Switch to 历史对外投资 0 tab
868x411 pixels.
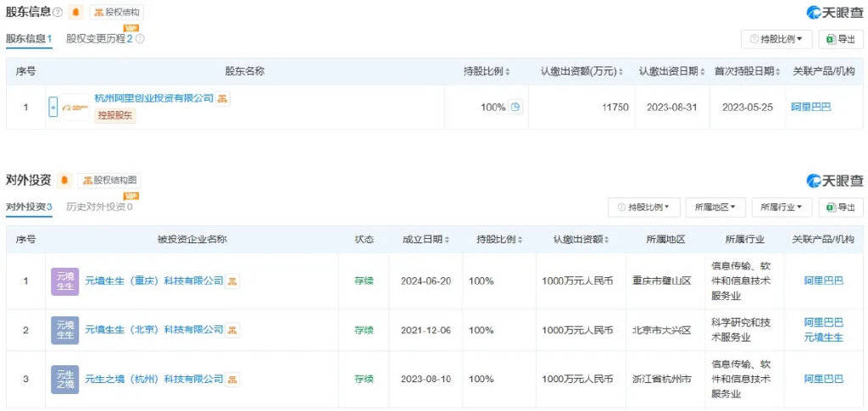pos(99,207)
